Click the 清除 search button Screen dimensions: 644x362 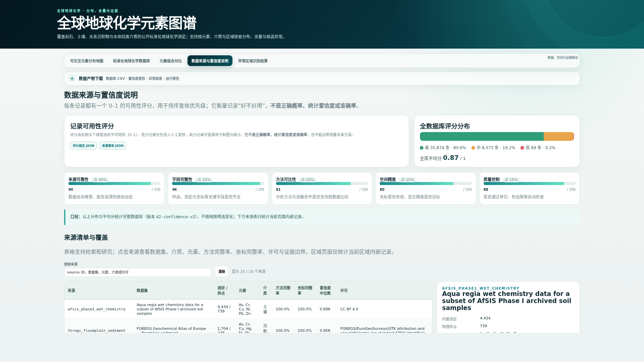[x=222, y=271]
